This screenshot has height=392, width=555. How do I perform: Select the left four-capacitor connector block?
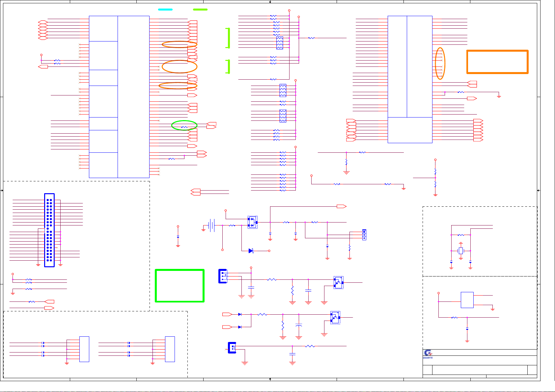tap(84, 349)
